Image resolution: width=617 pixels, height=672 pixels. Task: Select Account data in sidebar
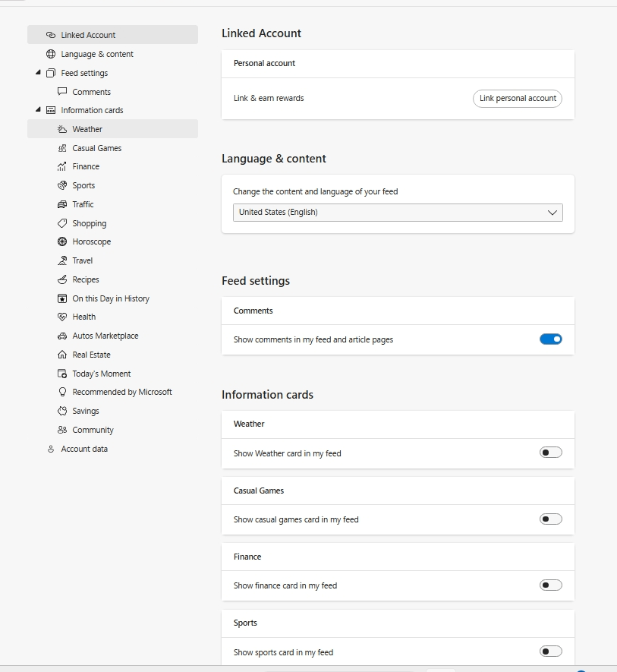click(84, 449)
